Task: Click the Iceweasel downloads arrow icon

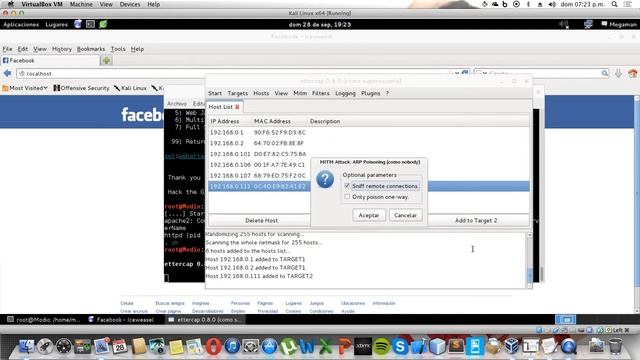Action: pyautogui.click(x=618, y=73)
